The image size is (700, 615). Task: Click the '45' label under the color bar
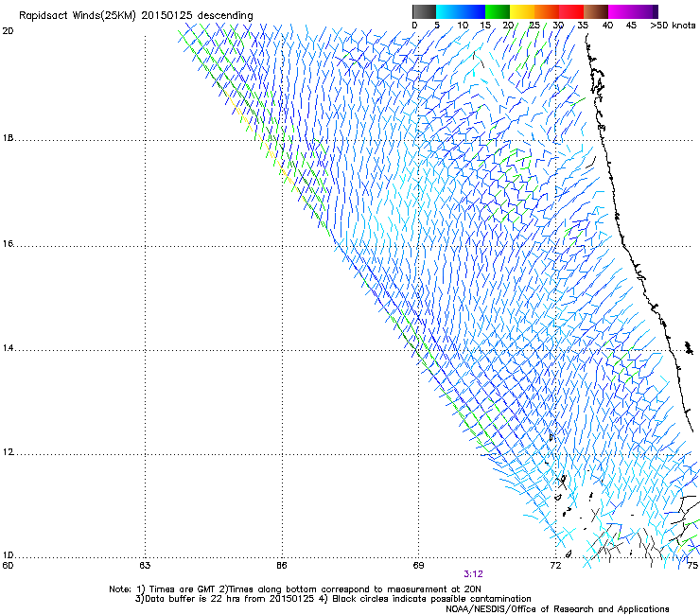click(x=631, y=26)
